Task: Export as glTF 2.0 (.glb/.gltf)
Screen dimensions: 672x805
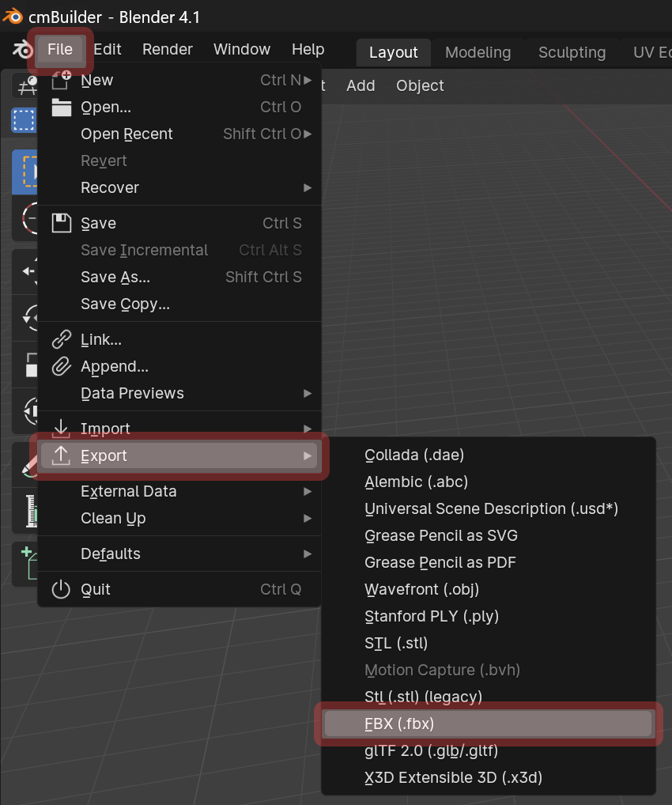Action: (489, 751)
